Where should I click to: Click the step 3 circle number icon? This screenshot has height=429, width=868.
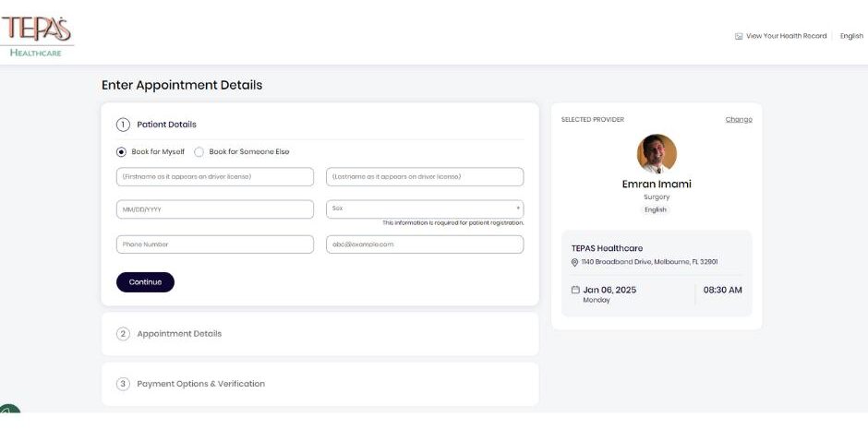(123, 384)
